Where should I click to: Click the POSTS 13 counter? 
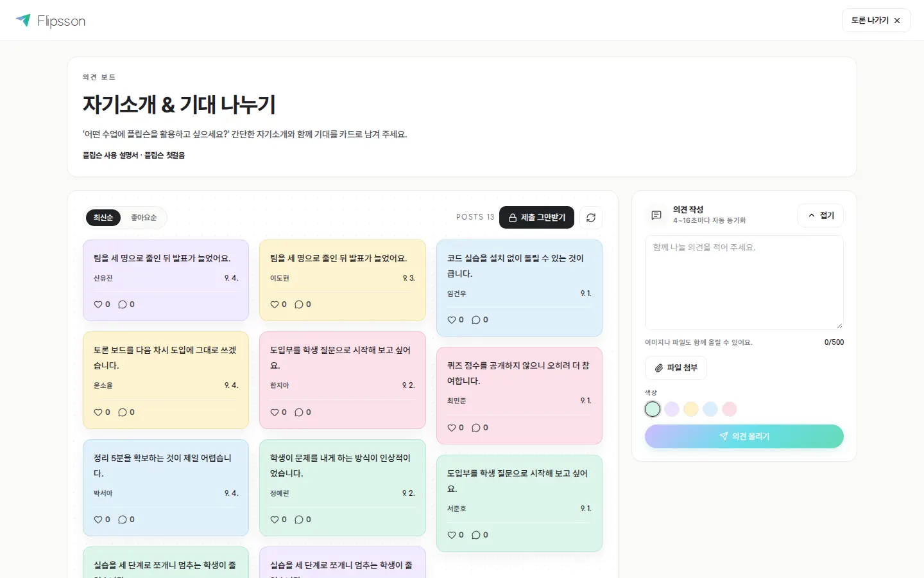[475, 217]
